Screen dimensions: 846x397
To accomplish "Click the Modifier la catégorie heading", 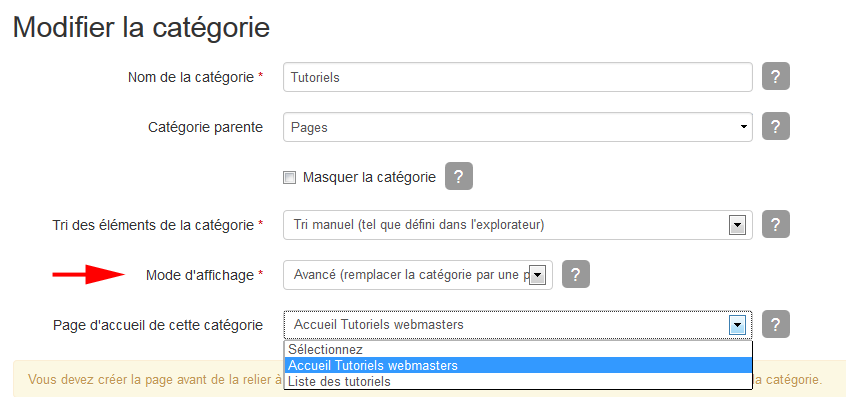I will [x=141, y=27].
